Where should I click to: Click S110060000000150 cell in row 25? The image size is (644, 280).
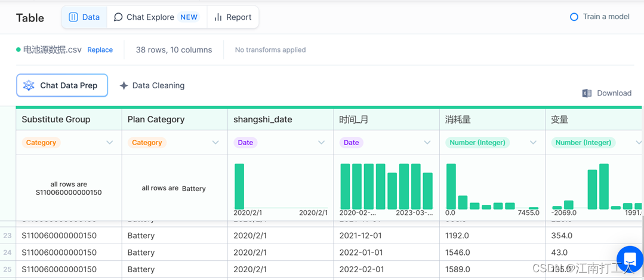69,269
